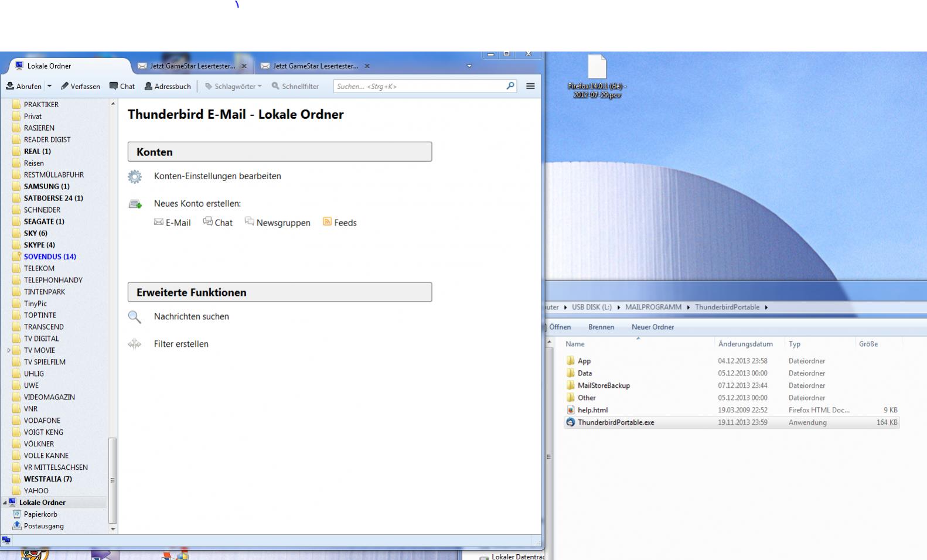Screen dimensions: 927x560
Task: Select the SOVENDUS (14) folder
Action: point(50,257)
